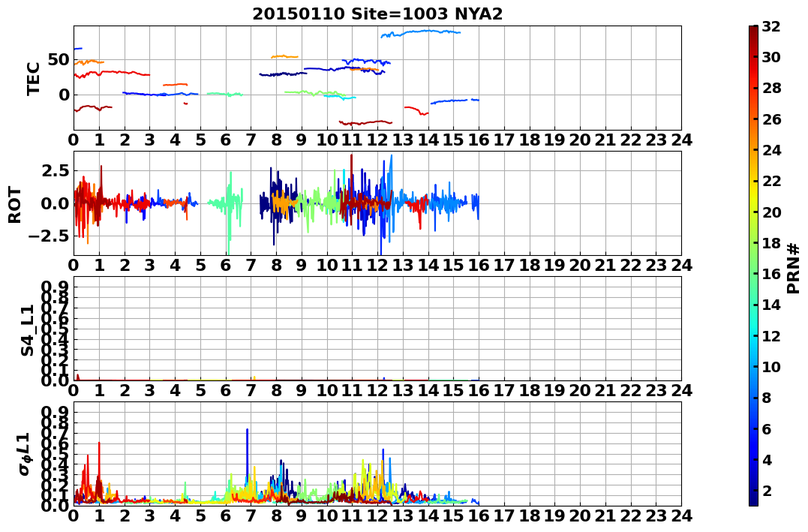Click hour 1 tick under σφL1 panel
Image resolution: width=808 pixels, height=532 pixels.
(x=99, y=515)
